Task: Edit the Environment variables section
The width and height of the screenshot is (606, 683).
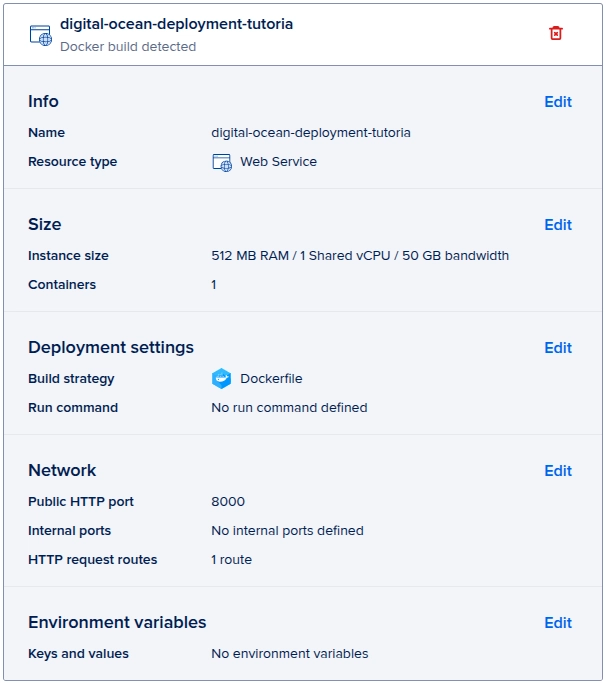Action: tap(558, 623)
